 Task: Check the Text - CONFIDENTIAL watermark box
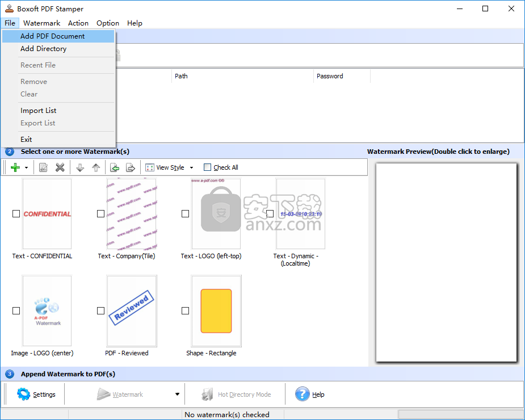click(16, 213)
